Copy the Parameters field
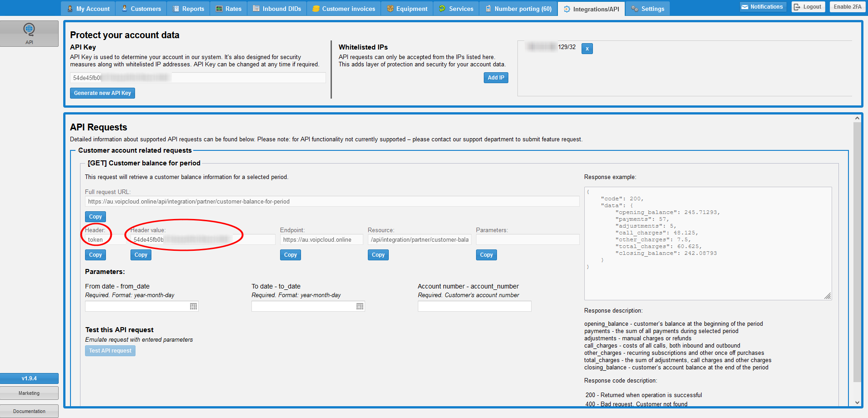 (x=487, y=255)
